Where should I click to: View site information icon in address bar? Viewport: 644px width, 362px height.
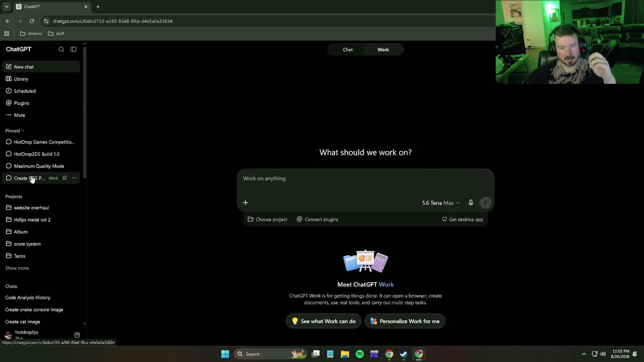tap(46, 21)
